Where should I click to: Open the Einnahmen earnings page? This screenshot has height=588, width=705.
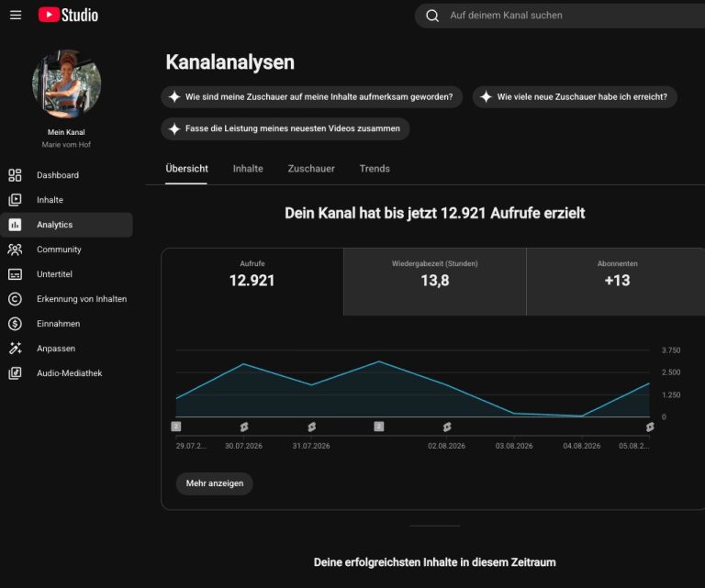coord(66,324)
